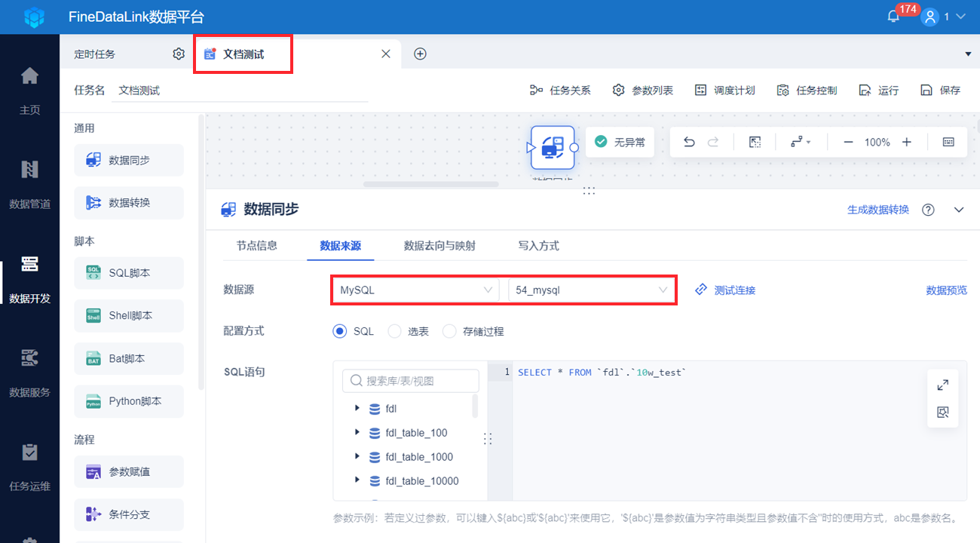980x543 pixels.
Task: Zoom out the canvas with minus
Action: coord(848,142)
